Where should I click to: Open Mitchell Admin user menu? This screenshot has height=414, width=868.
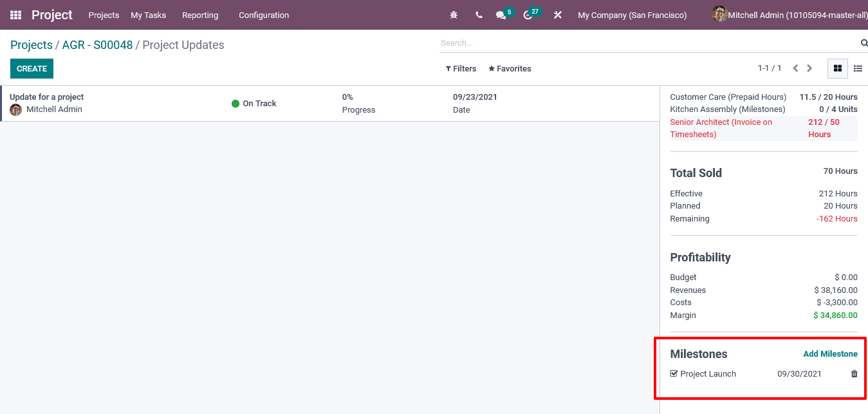790,15
